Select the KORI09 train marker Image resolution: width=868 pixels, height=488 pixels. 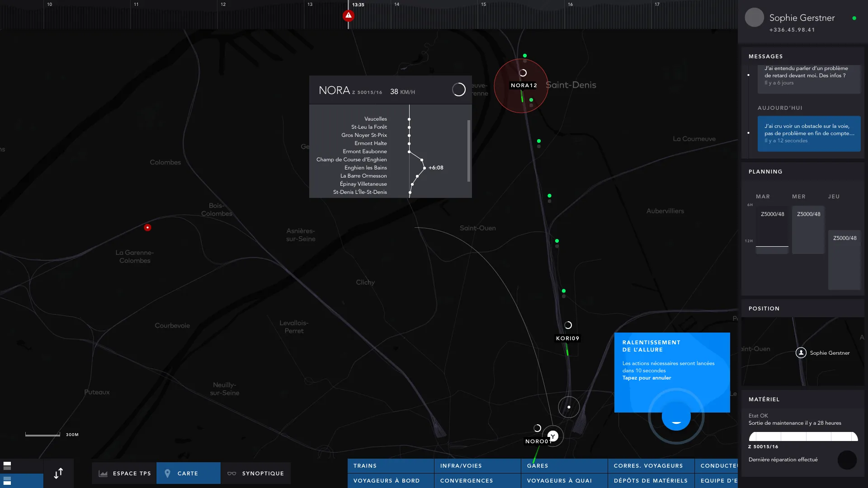click(567, 338)
